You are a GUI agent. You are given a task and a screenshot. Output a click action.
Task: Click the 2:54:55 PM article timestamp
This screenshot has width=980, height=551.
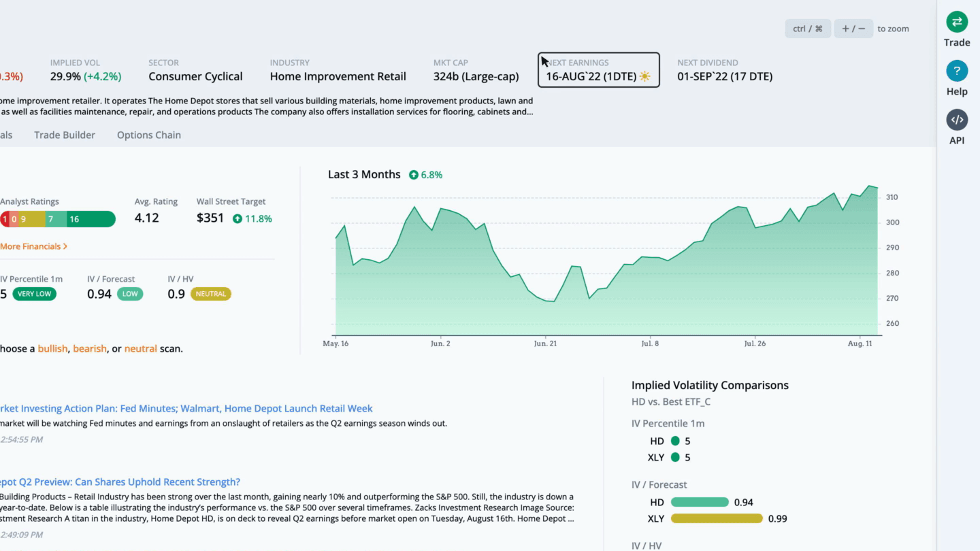click(21, 439)
